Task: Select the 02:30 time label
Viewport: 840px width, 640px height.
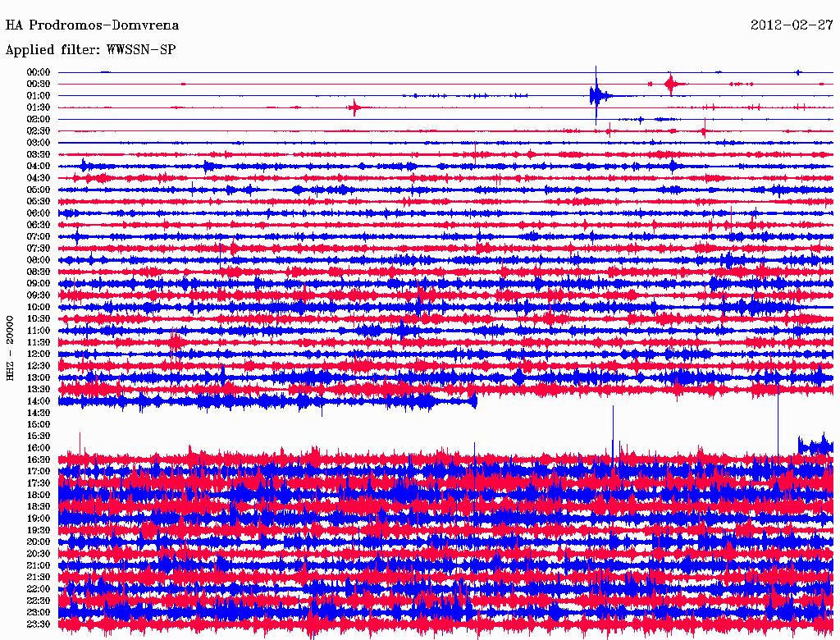Action: point(39,130)
